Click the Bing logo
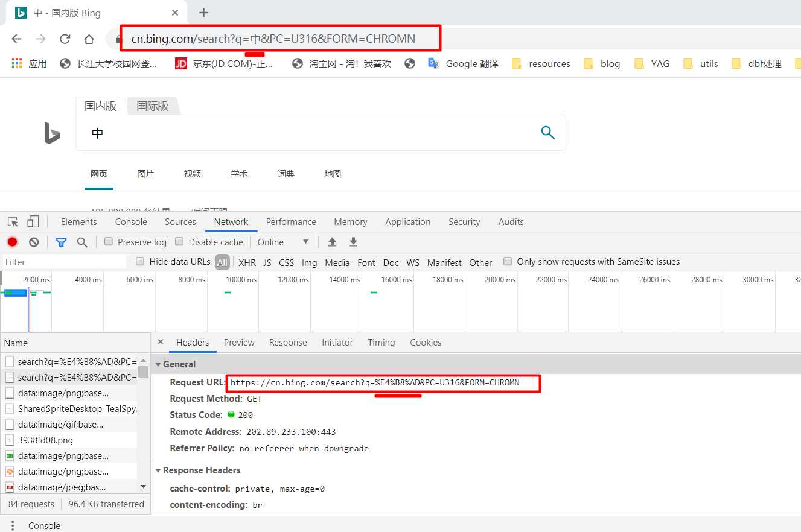 coord(53,133)
